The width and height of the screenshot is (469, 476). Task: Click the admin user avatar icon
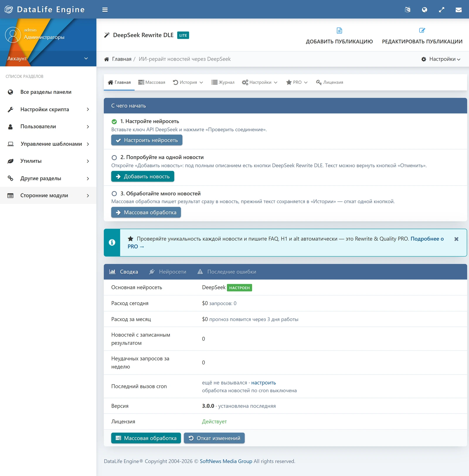[x=13, y=35]
